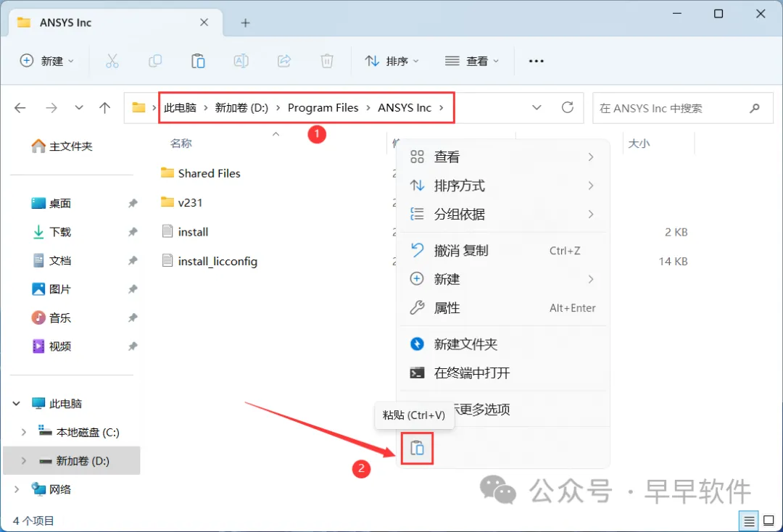783x532 pixels.
Task: Click the Copy icon in toolbar
Action: (155, 61)
